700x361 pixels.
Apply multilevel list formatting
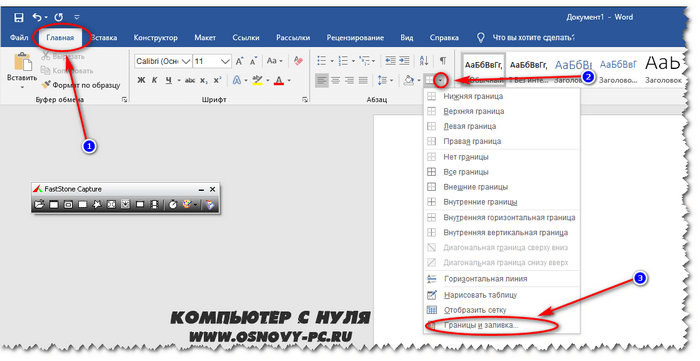365,61
